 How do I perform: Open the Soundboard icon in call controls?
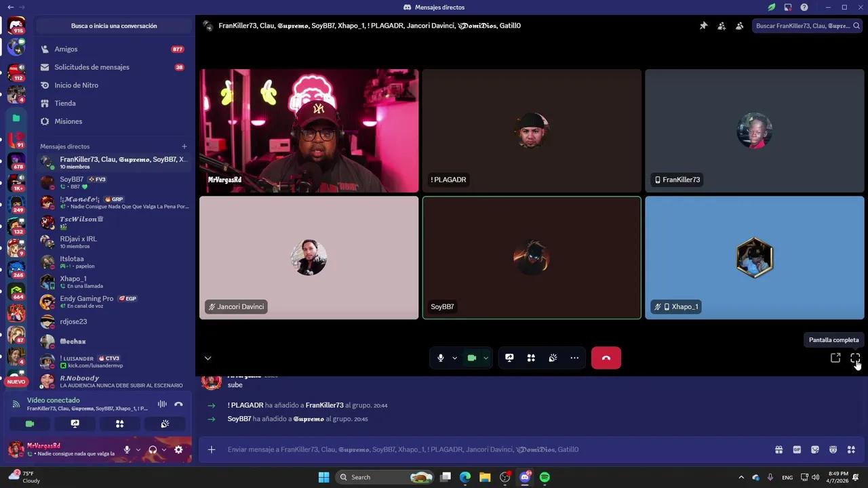553,357
